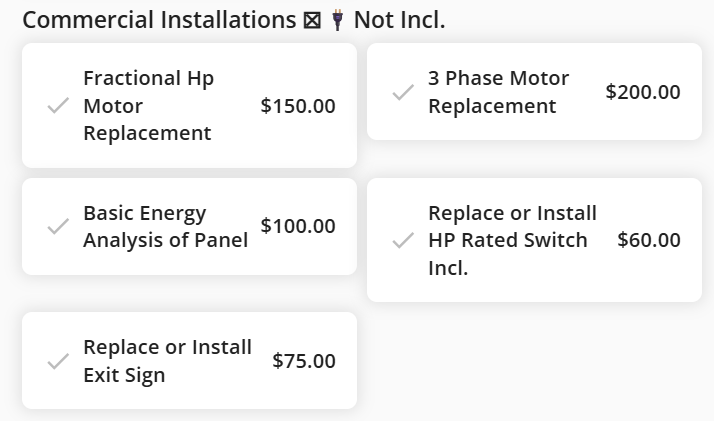
Task: Click the crossed box icon in heading
Action: point(311,20)
